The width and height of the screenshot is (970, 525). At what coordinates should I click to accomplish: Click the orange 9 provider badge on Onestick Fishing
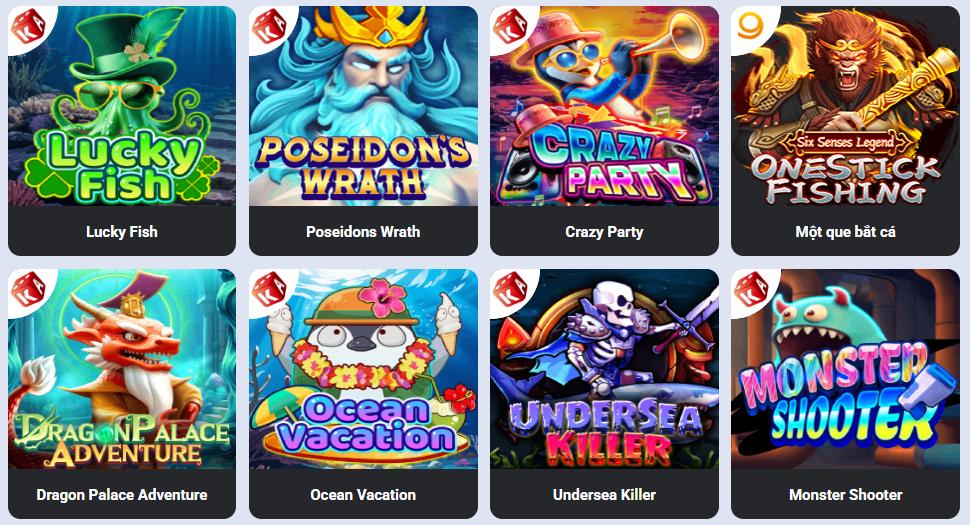(750, 26)
